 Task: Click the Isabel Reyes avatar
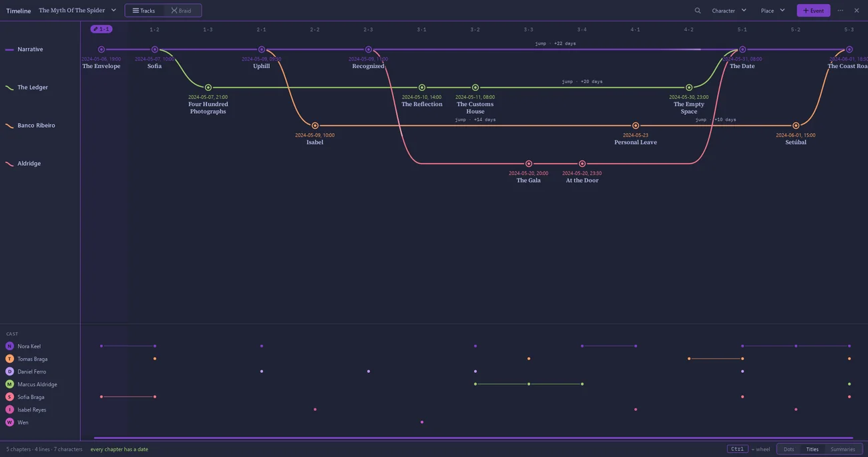9,410
